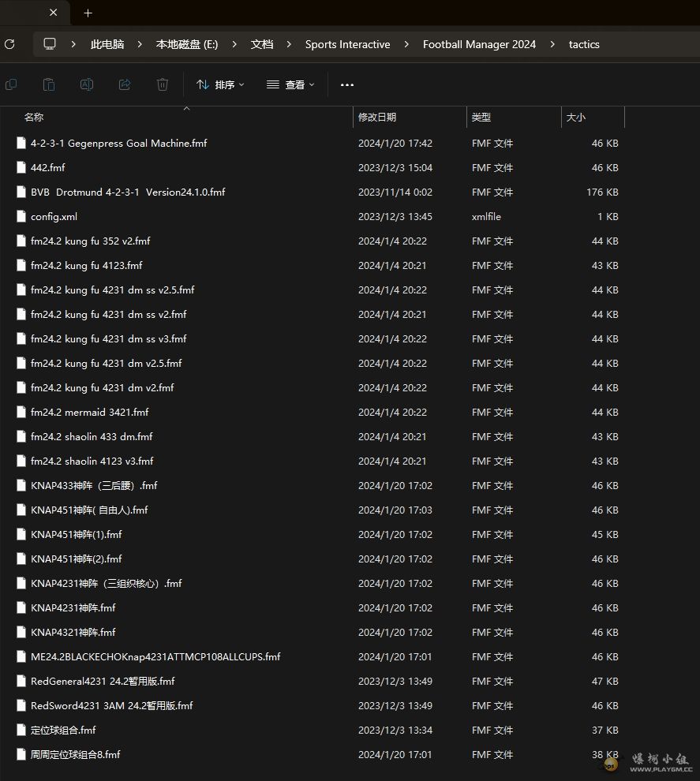The height and width of the screenshot is (781, 700).
Task: Select RedGeneral4231 24.2暂用版.fmf
Action: (103, 681)
